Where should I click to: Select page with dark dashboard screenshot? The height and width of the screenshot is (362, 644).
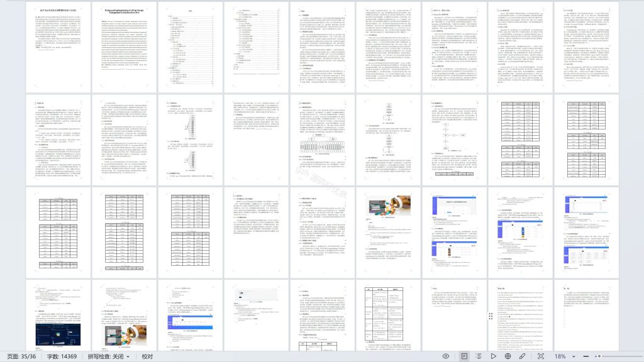[x=58, y=315]
